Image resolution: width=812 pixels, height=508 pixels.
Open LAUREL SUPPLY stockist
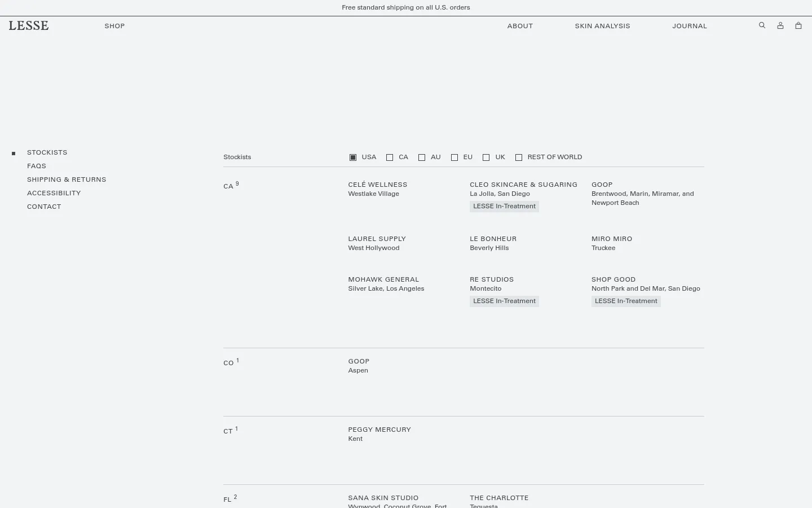click(377, 239)
